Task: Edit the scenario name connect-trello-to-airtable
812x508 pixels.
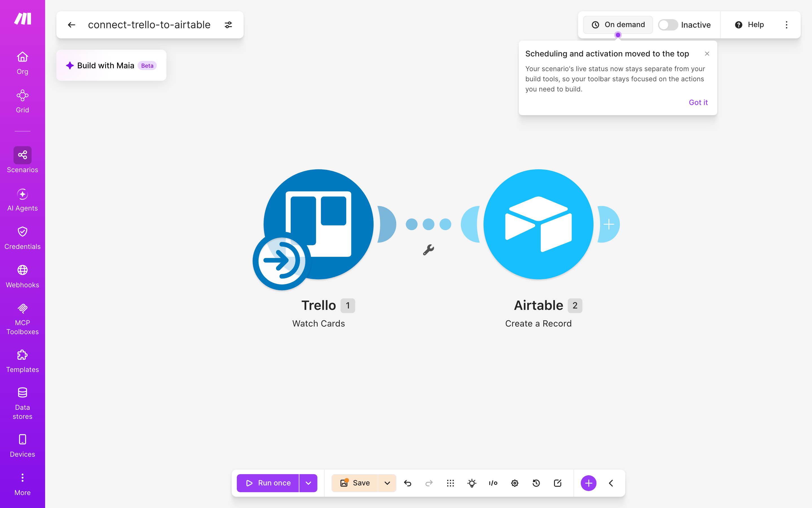Action: (149, 25)
